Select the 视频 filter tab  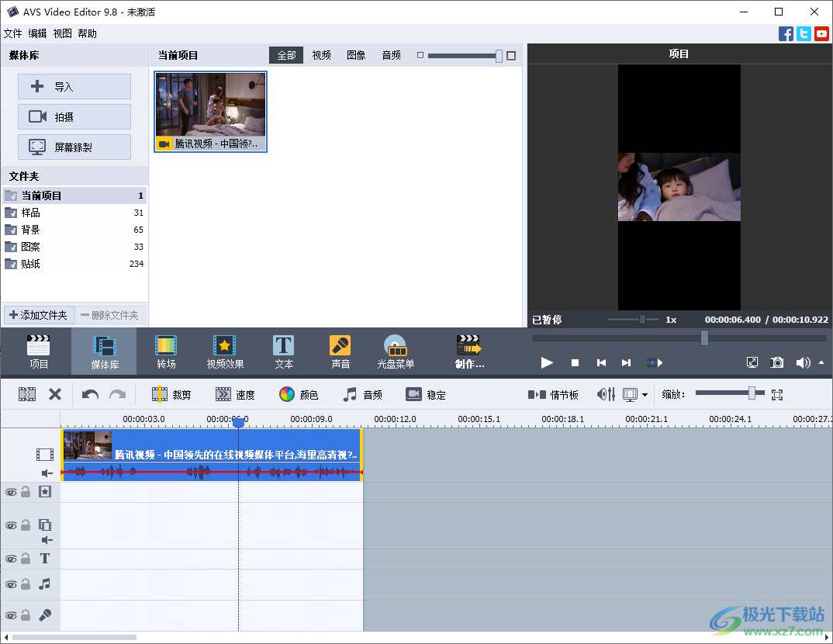pyautogui.click(x=321, y=55)
